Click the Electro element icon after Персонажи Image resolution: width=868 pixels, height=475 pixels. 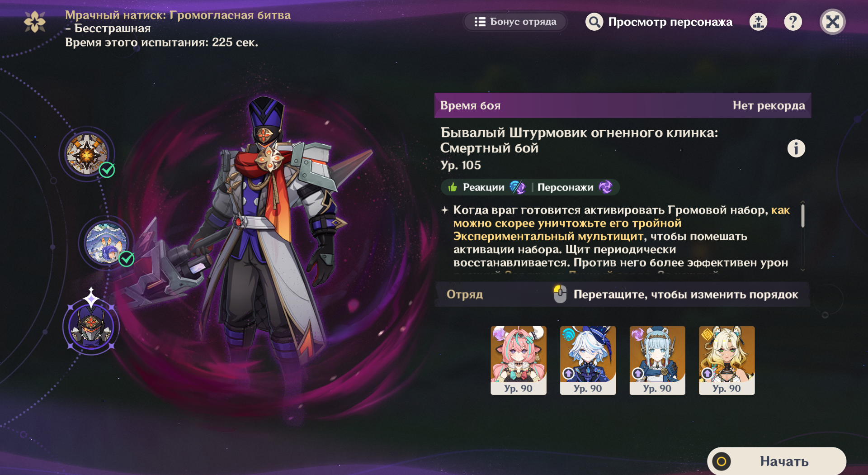pyautogui.click(x=605, y=187)
